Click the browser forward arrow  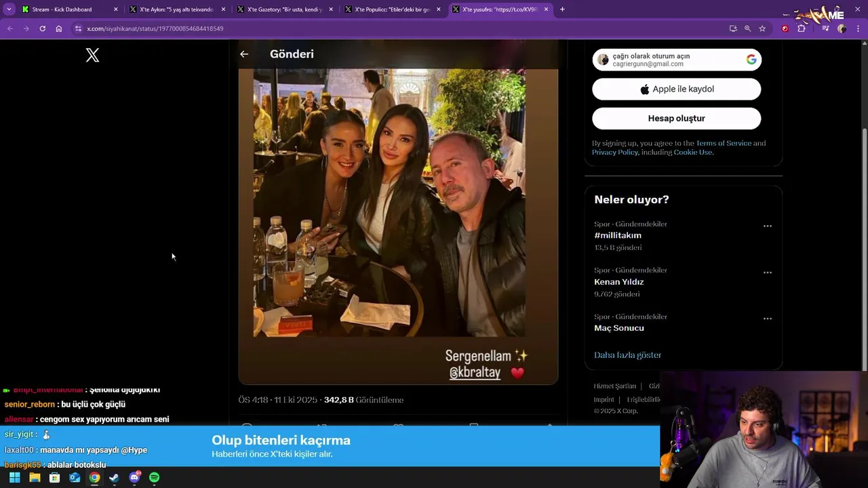(x=26, y=28)
